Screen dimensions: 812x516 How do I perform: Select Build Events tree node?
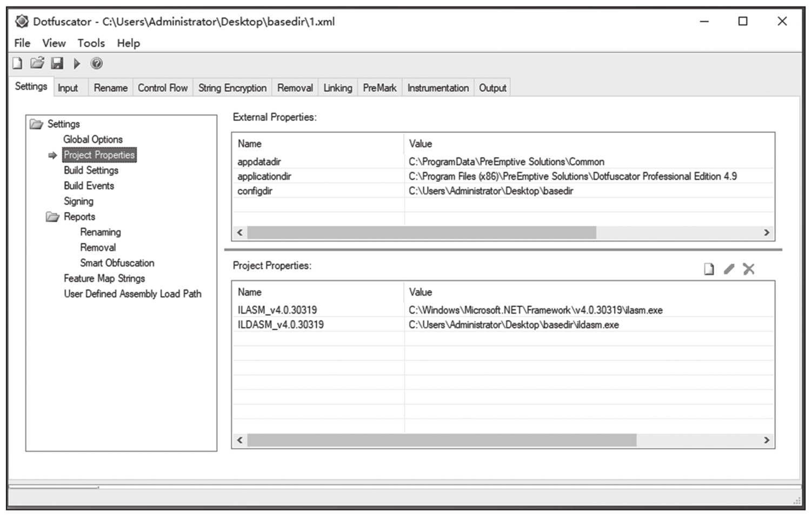(89, 186)
